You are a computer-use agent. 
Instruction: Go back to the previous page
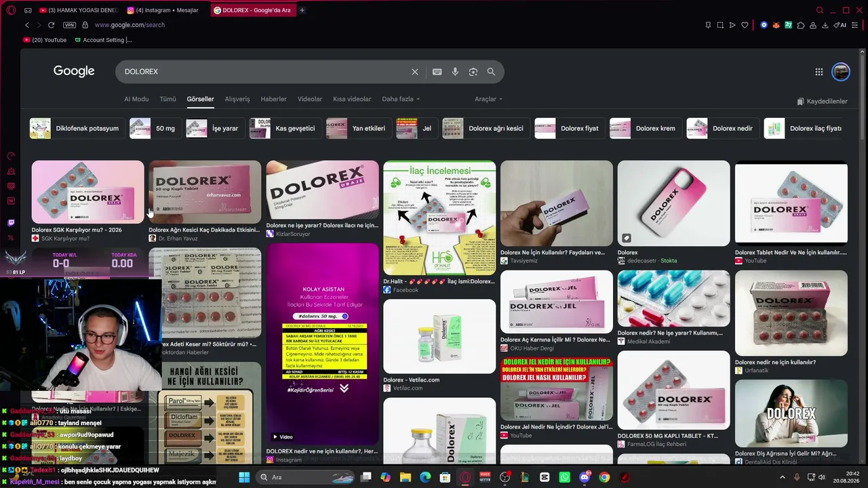(27, 25)
